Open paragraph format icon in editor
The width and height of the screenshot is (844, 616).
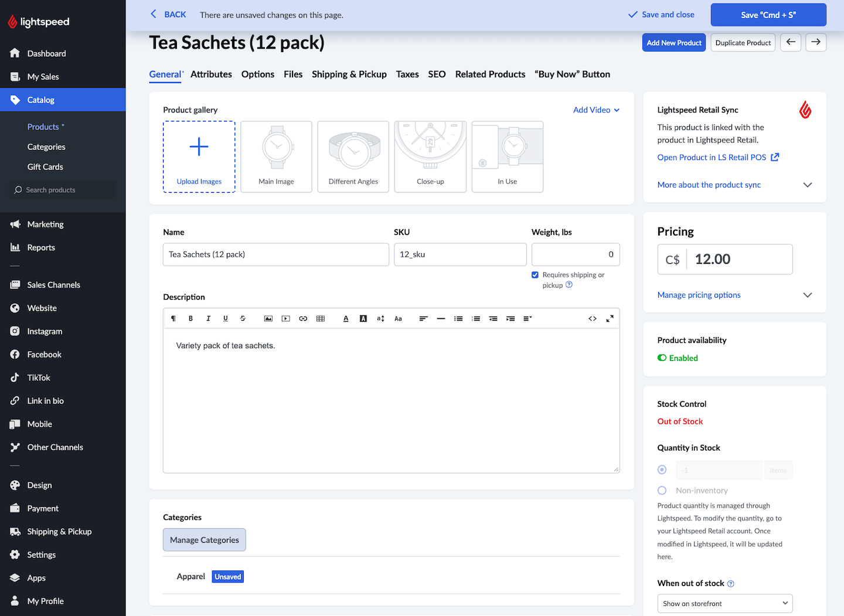point(173,319)
